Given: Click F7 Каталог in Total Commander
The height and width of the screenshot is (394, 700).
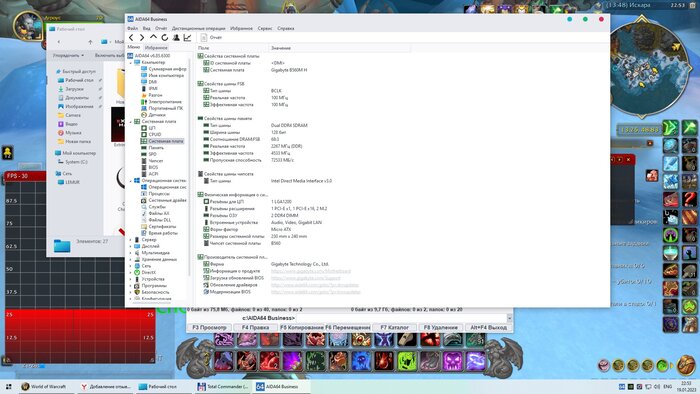Looking at the screenshot, I should point(395,328).
